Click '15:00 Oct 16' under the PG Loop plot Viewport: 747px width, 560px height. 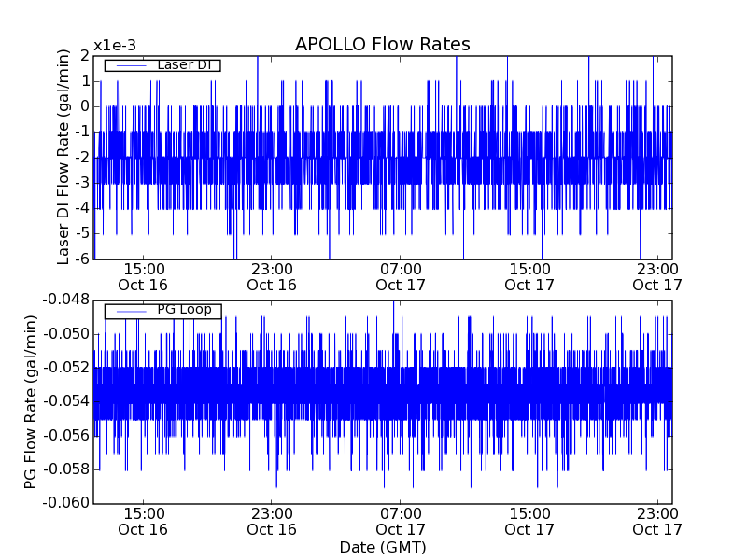coord(143,522)
